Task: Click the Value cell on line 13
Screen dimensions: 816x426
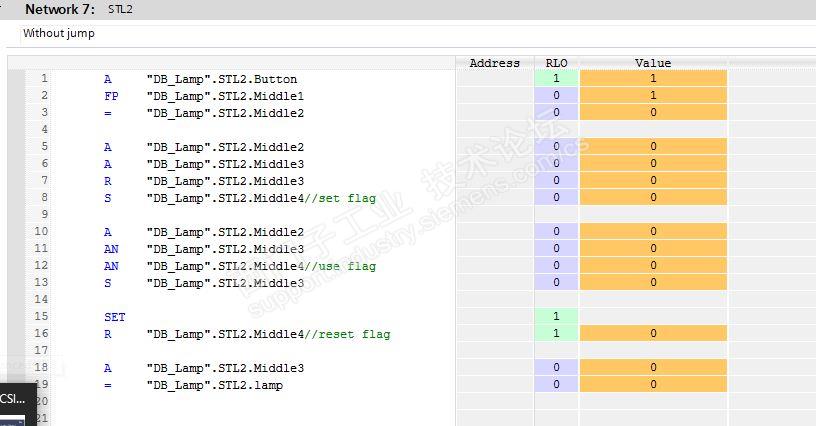Action: click(x=653, y=282)
